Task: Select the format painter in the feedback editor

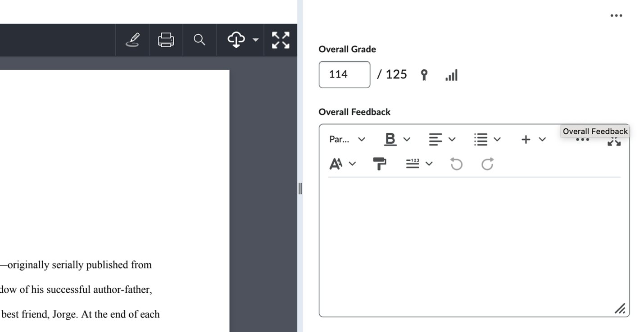Action: pyautogui.click(x=380, y=164)
